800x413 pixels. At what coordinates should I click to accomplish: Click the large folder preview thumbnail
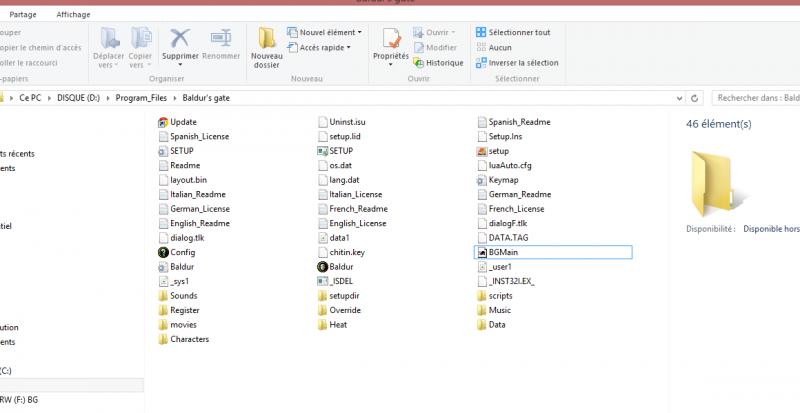717,184
